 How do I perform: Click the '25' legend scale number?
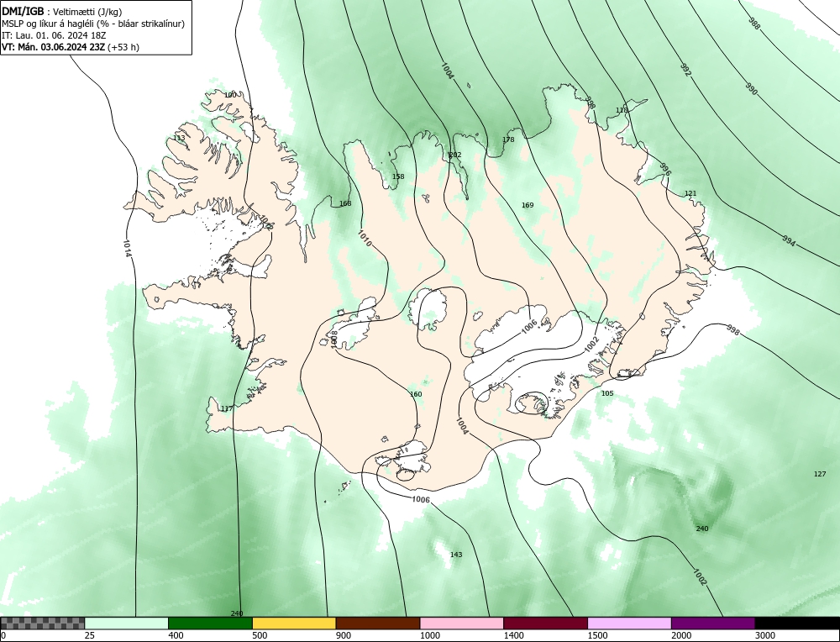[90, 635]
